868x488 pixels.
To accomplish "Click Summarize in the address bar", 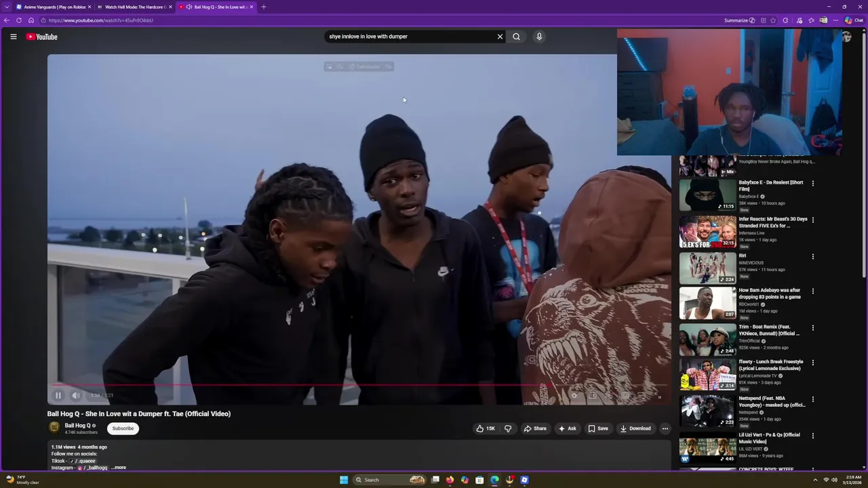I will pyautogui.click(x=739, y=20).
